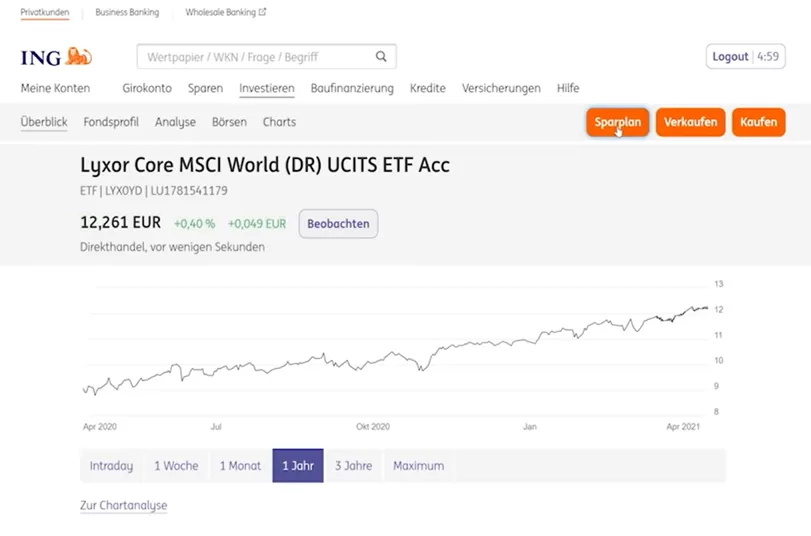Screen dimensions: 811x536
Task: Click the +0,049 EUR change value
Action: (257, 224)
